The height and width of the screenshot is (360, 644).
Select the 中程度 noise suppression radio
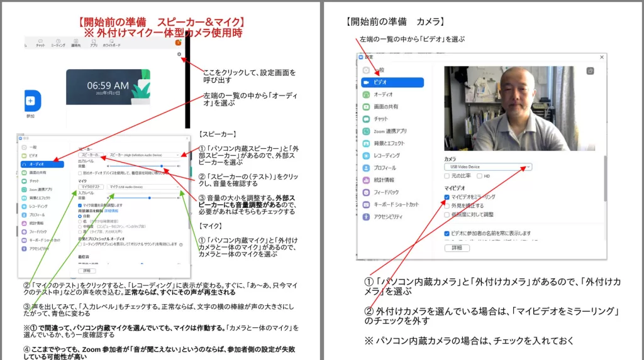pyautogui.click(x=80, y=226)
